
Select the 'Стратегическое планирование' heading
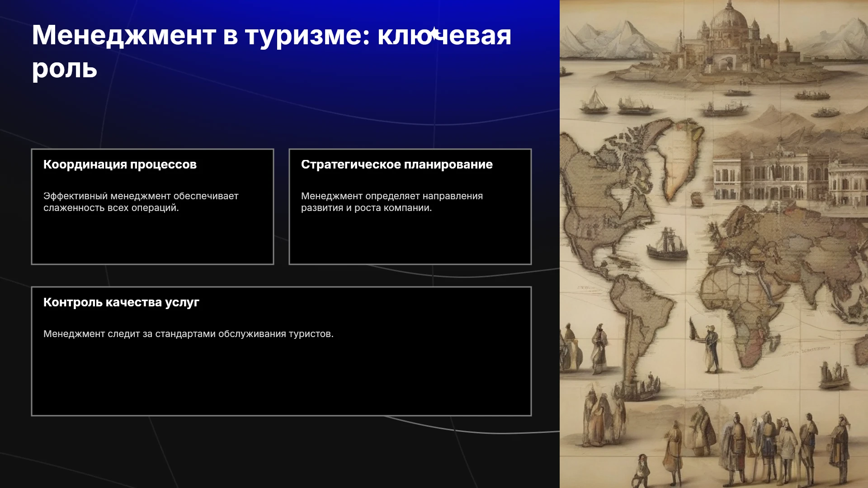396,164
